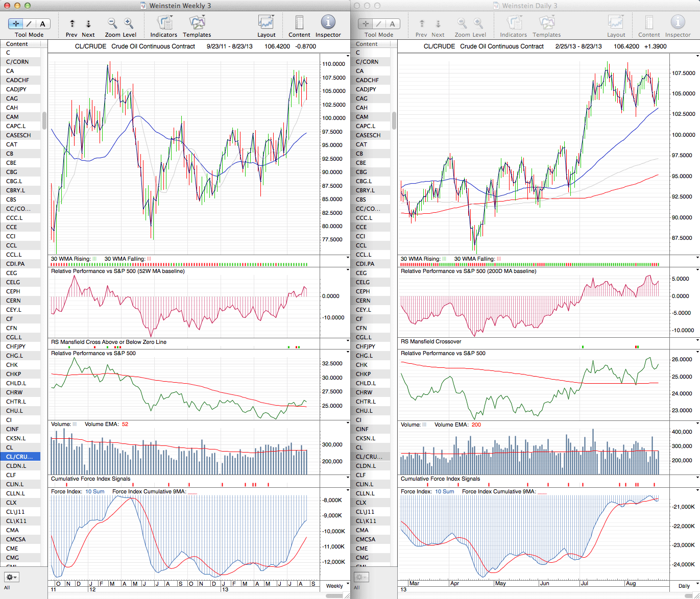Screen dimensions: 700x599
Task: Open the Inspector panel in Weekly window
Action: click(x=328, y=22)
